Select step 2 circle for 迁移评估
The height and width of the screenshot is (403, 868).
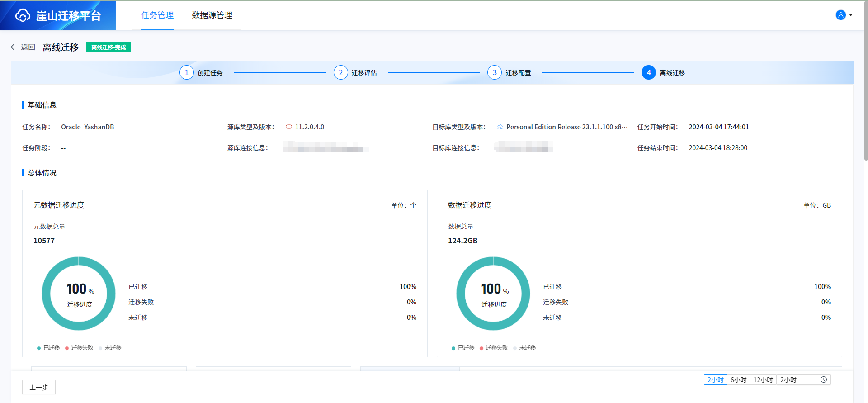341,72
